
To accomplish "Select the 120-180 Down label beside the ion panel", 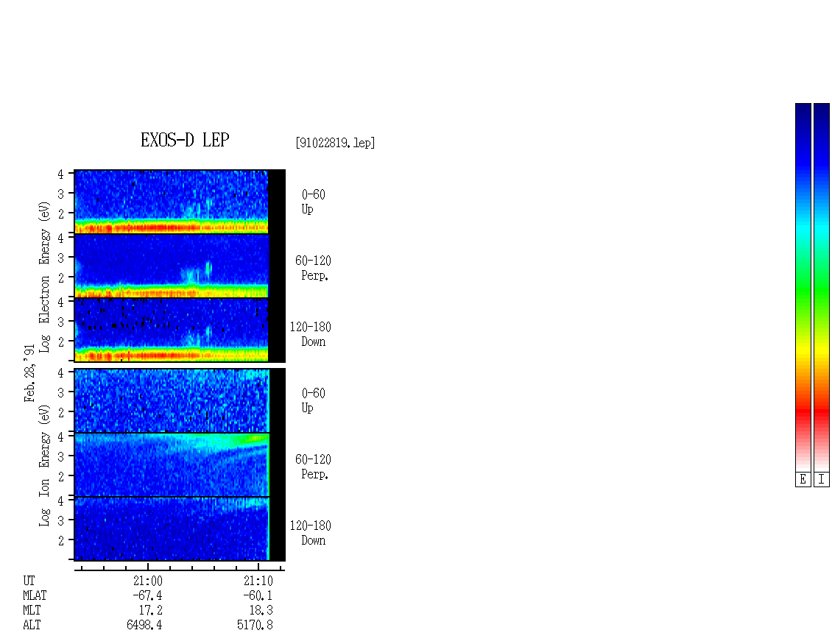I will (x=311, y=533).
